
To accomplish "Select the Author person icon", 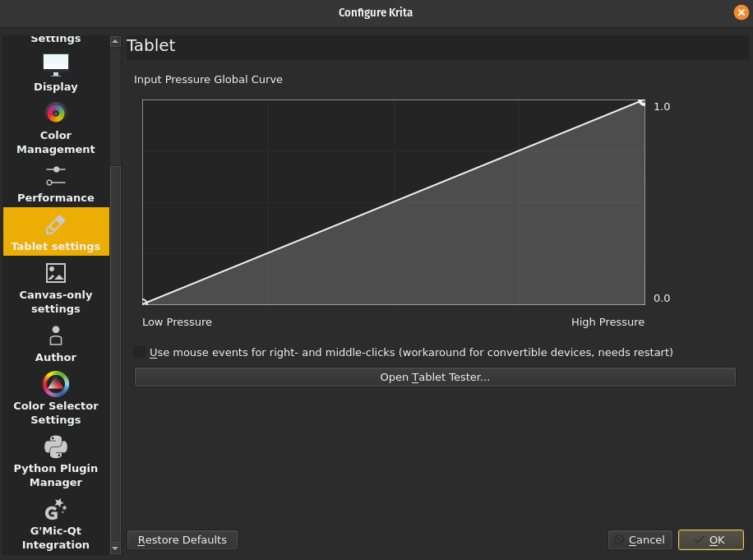I will point(56,336).
